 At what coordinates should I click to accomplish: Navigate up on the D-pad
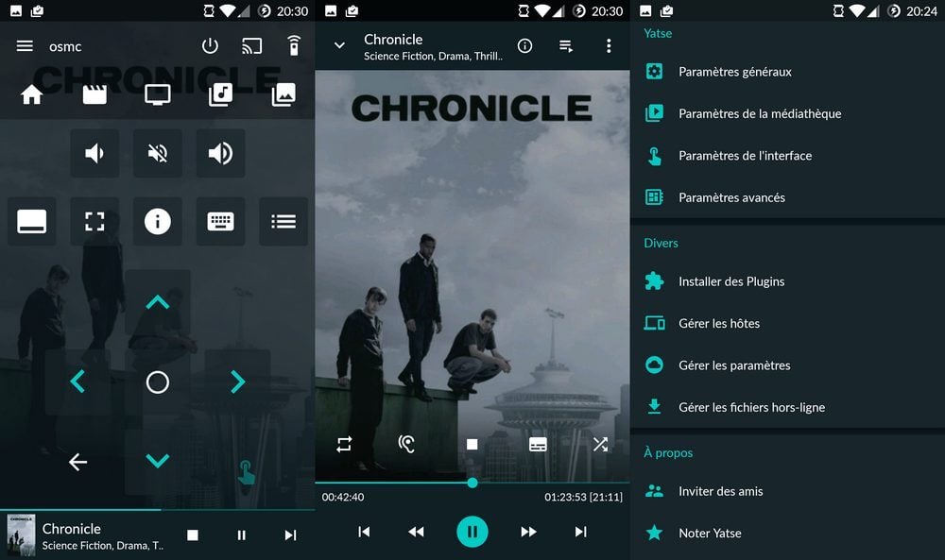click(x=157, y=302)
